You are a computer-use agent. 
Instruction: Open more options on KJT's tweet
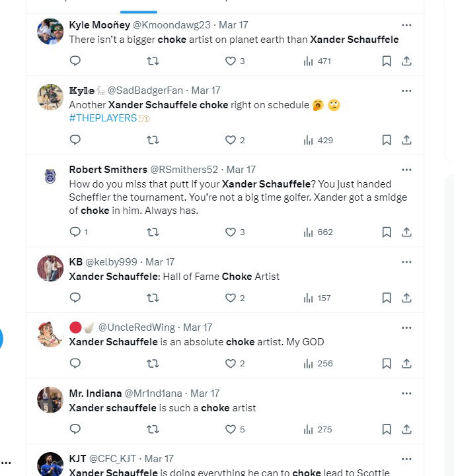(406, 458)
